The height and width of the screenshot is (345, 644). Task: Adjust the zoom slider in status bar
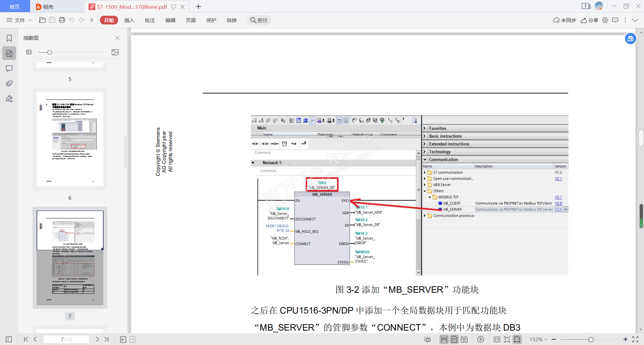coord(591,339)
